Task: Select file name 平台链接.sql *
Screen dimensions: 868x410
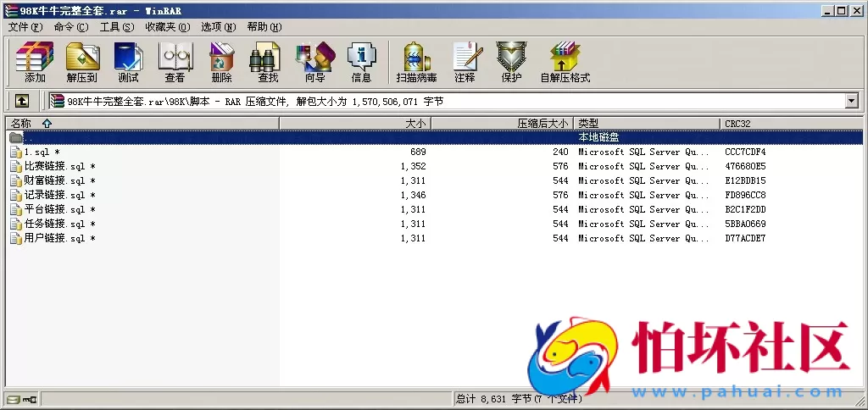Action: tap(60, 210)
